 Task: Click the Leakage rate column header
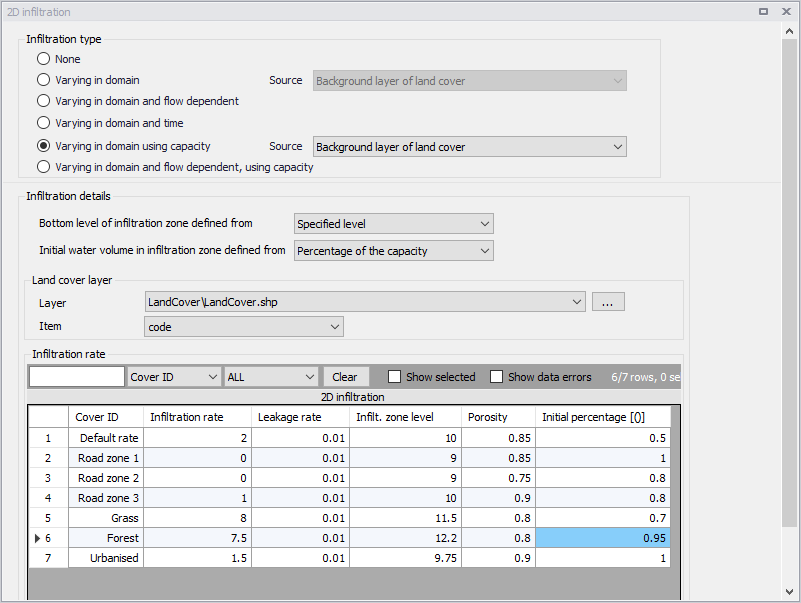pyautogui.click(x=300, y=417)
